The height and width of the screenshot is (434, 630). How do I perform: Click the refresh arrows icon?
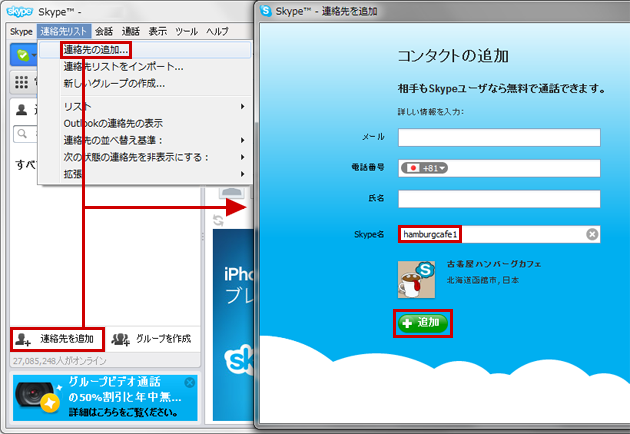pyautogui.click(x=218, y=220)
